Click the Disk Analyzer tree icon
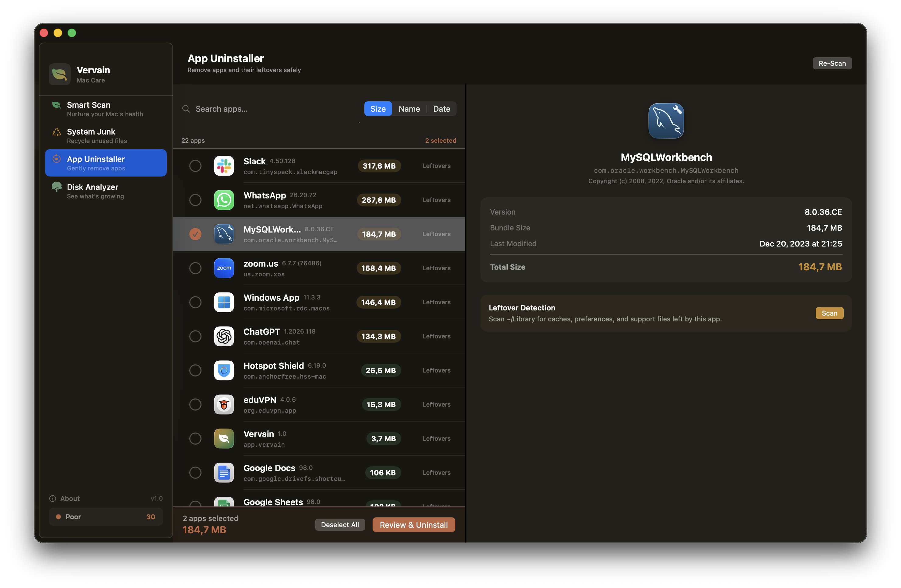This screenshot has height=588, width=901. (x=56, y=187)
